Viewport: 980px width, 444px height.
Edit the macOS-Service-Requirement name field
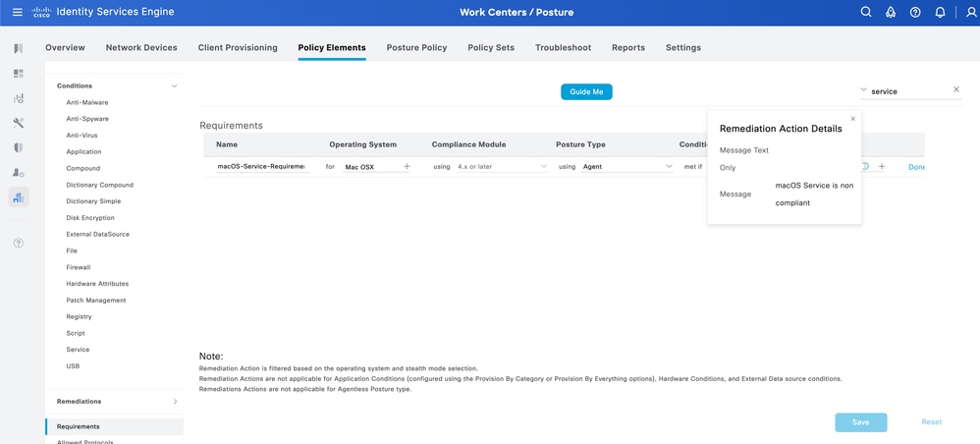click(x=262, y=167)
